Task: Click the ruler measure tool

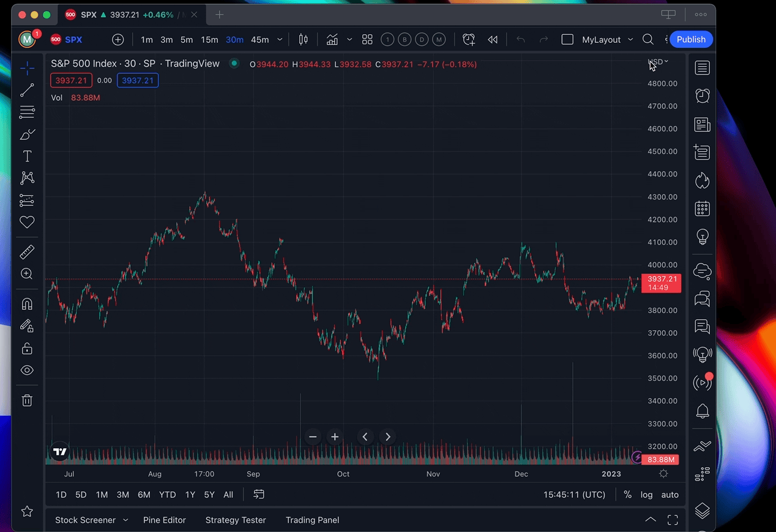Action: (27, 252)
